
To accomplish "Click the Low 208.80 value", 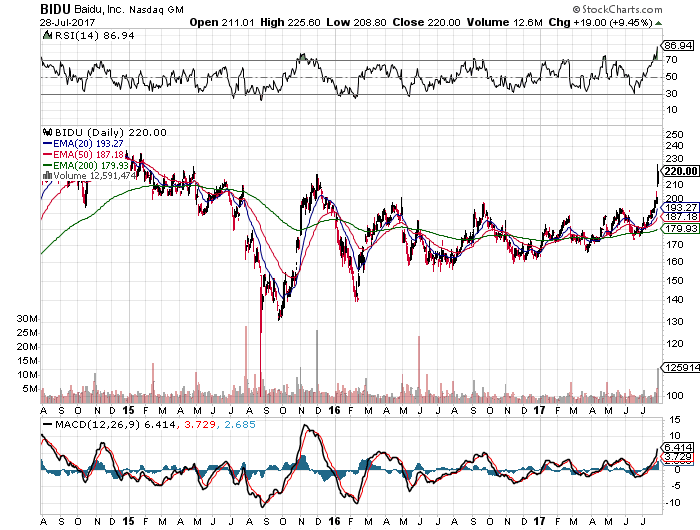I will pyautogui.click(x=356, y=22).
